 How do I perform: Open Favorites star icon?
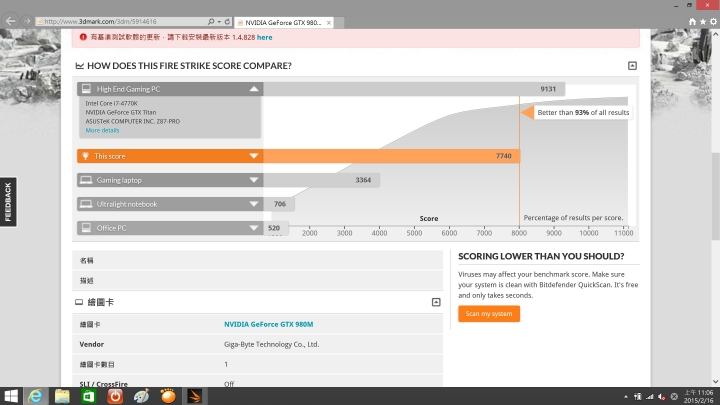click(703, 22)
